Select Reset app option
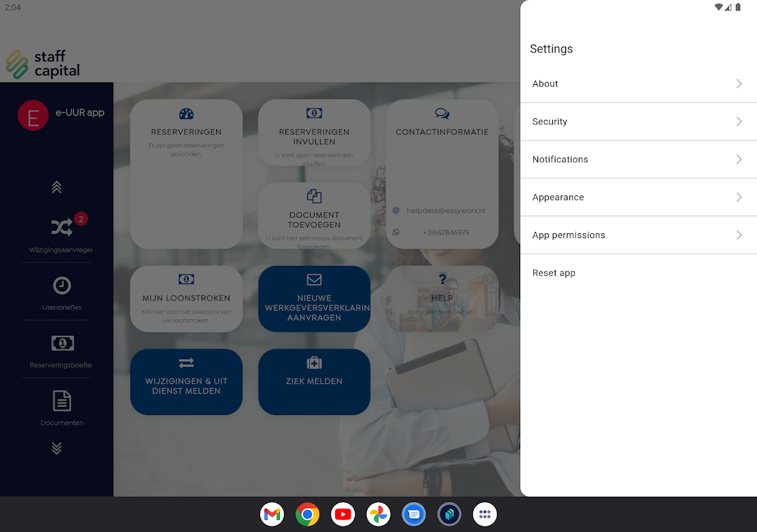757x532 pixels. [638, 273]
